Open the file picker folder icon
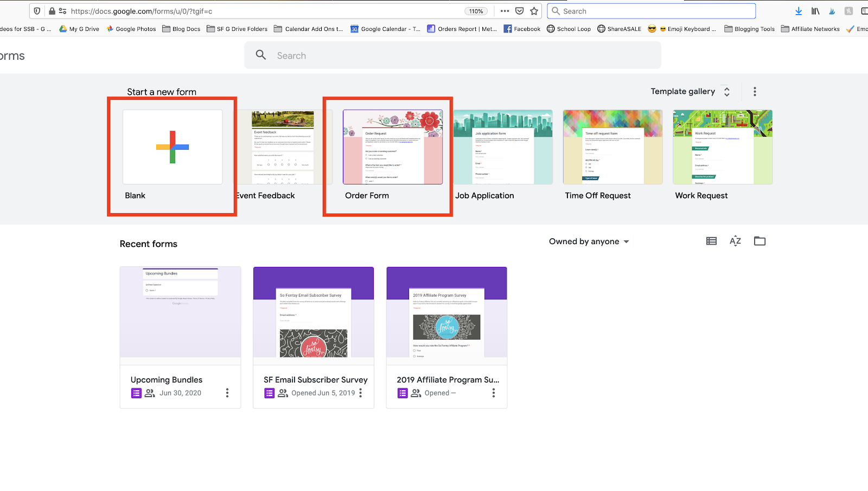This screenshot has height=491, width=868. (759, 241)
